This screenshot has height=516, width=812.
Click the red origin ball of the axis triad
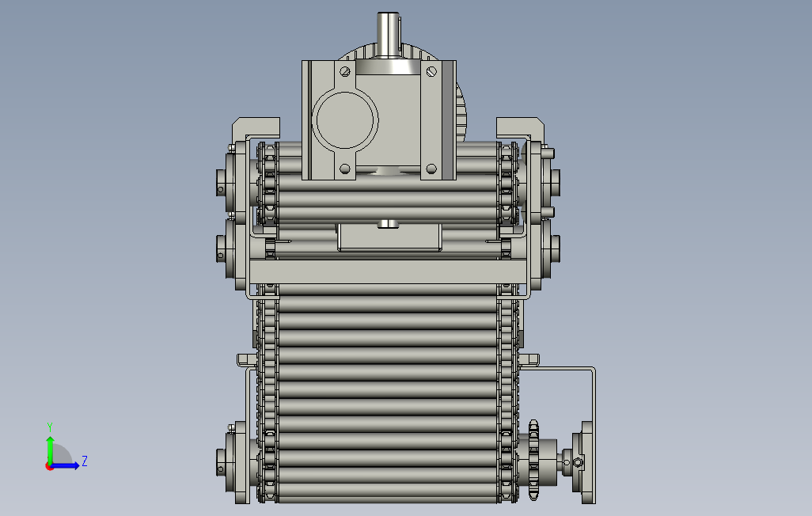(49, 467)
